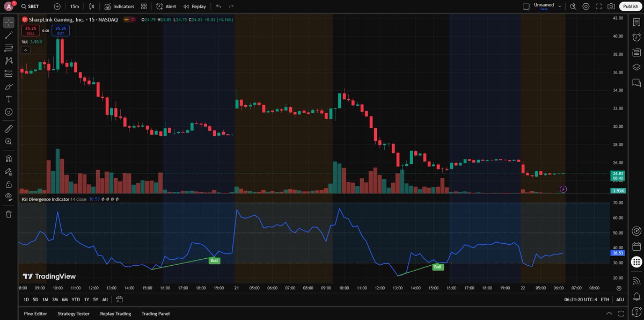Take a chart snapshot with camera icon
Image resolution: width=644 pixels, height=320 pixels.
coord(611,6)
